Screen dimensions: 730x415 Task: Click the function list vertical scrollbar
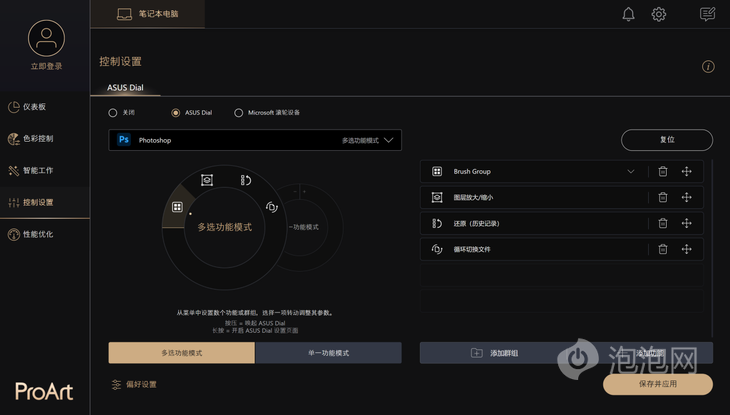(712, 248)
